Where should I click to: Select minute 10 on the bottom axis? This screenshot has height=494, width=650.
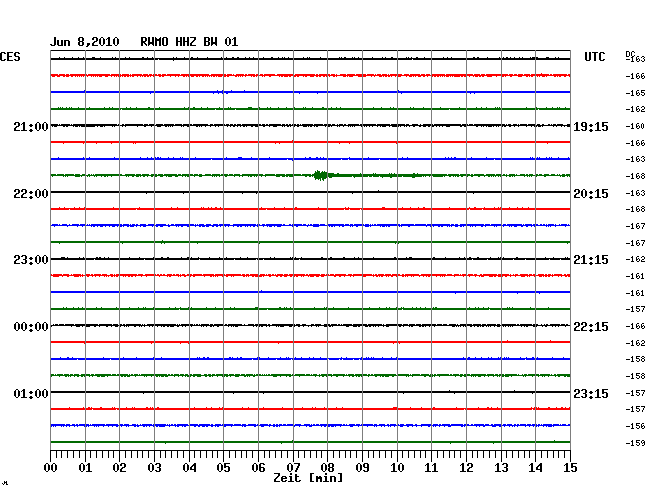click(x=397, y=468)
